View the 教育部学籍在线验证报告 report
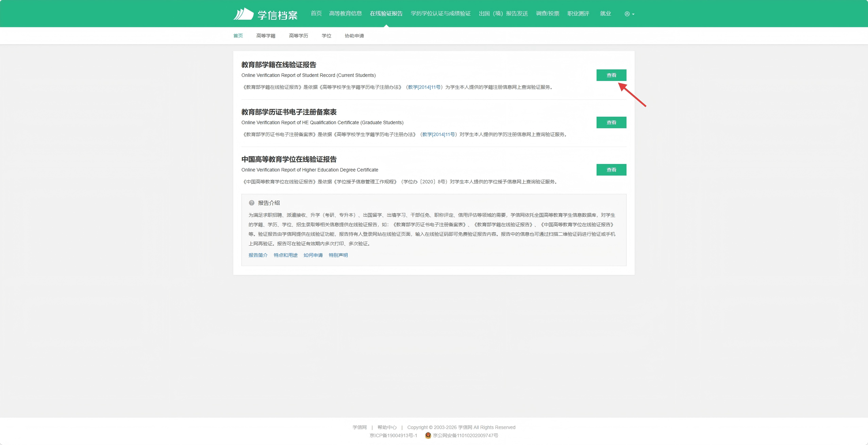Viewport: 868px width, 445px height. 611,75
